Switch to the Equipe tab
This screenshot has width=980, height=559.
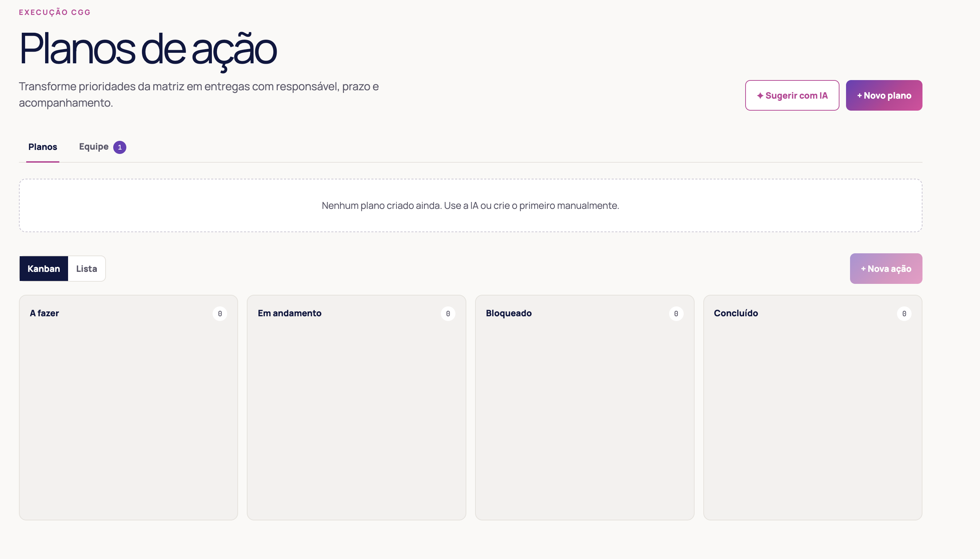[102, 147]
